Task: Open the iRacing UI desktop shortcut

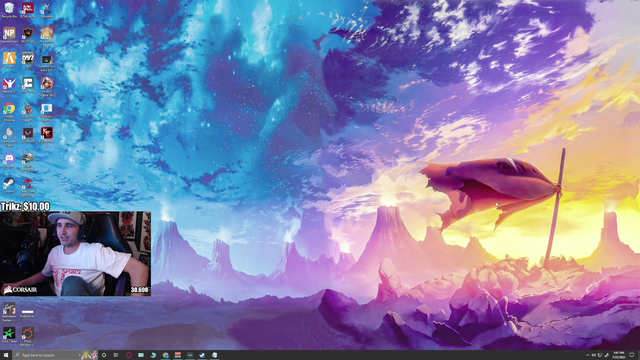Action: click(x=9, y=85)
